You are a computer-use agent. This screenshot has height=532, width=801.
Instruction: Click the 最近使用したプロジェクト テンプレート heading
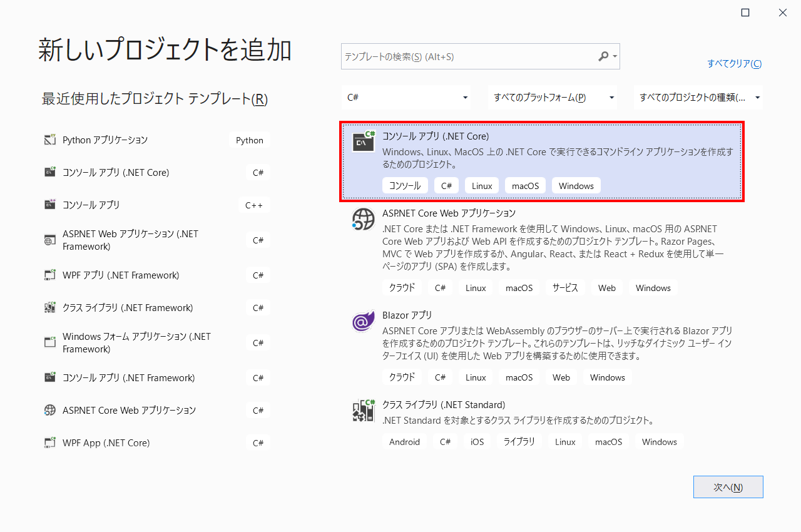click(155, 99)
